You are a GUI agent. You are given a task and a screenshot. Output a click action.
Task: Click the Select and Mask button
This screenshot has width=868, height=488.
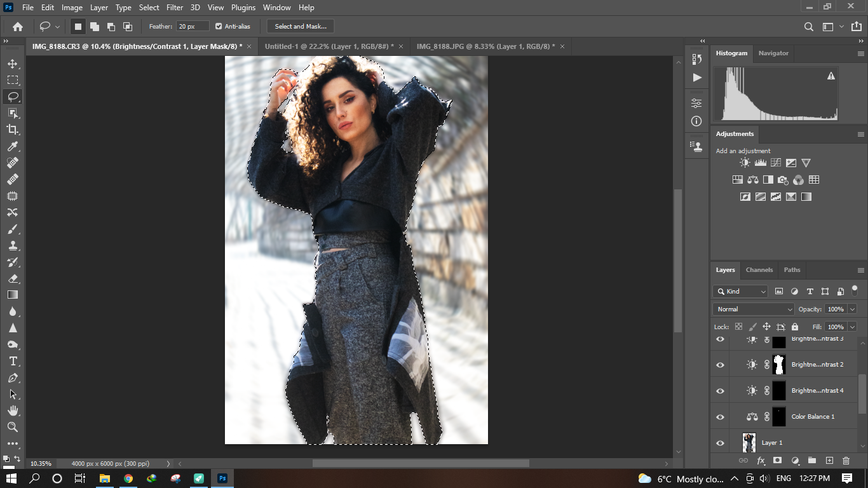pos(301,27)
